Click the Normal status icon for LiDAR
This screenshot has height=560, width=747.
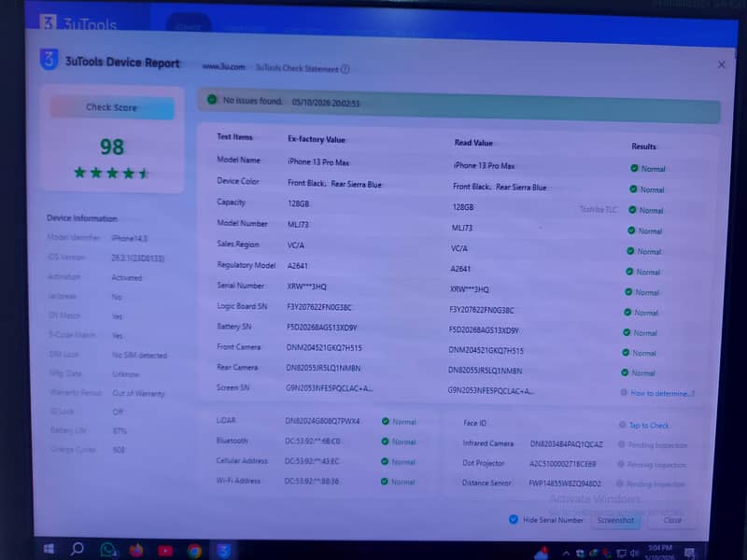(x=386, y=421)
